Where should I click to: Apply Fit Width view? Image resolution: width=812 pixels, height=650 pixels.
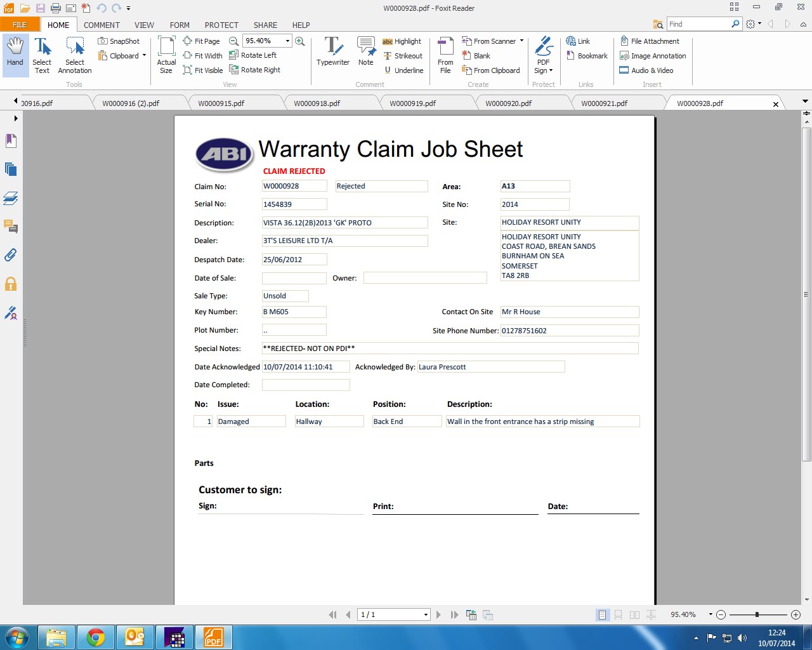click(x=202, y=56)
